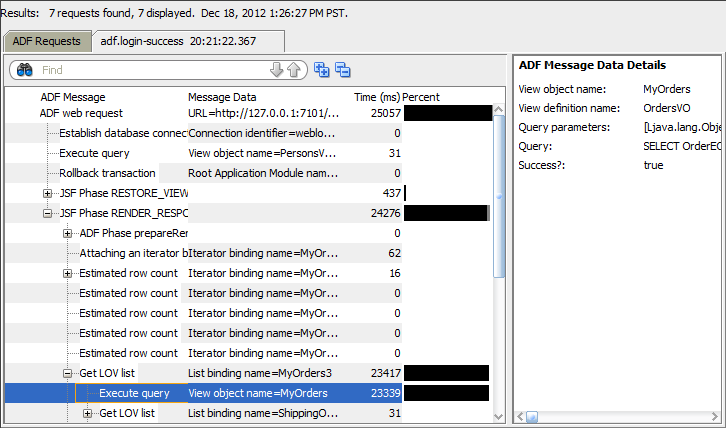The image size is (726, 428).
Task: Expand the Estimated row count node with 16 ms
Action: coord(68,273)
